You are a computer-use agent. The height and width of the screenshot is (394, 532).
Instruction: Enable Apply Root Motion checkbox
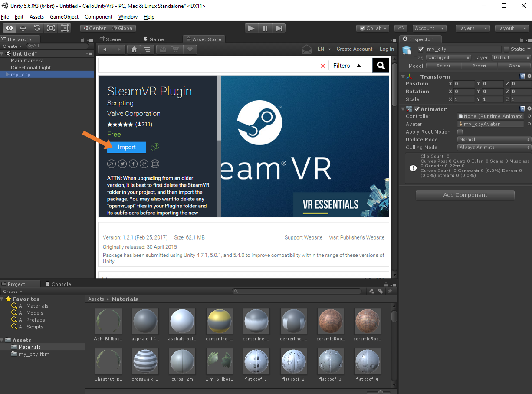pyautogui.click(x=460, y=132)
